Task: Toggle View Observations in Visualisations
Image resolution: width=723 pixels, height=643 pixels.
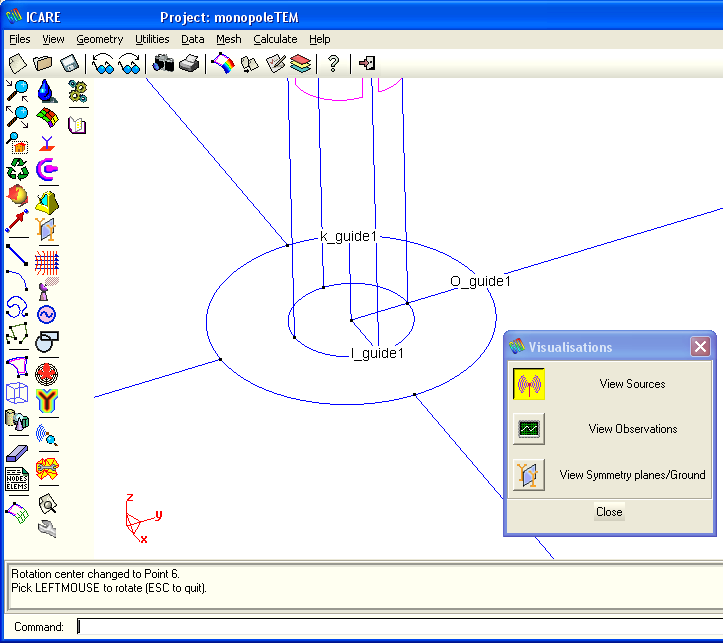Action: [x=529, y=429]
